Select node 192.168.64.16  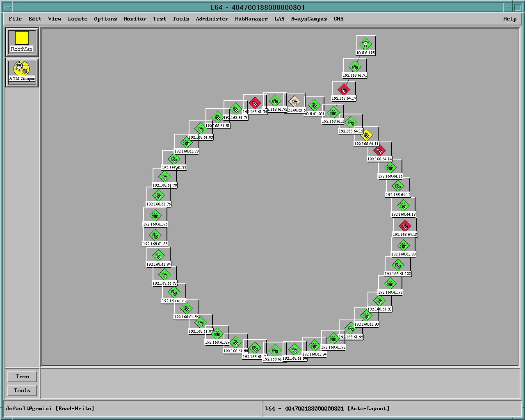pos(390,167)
